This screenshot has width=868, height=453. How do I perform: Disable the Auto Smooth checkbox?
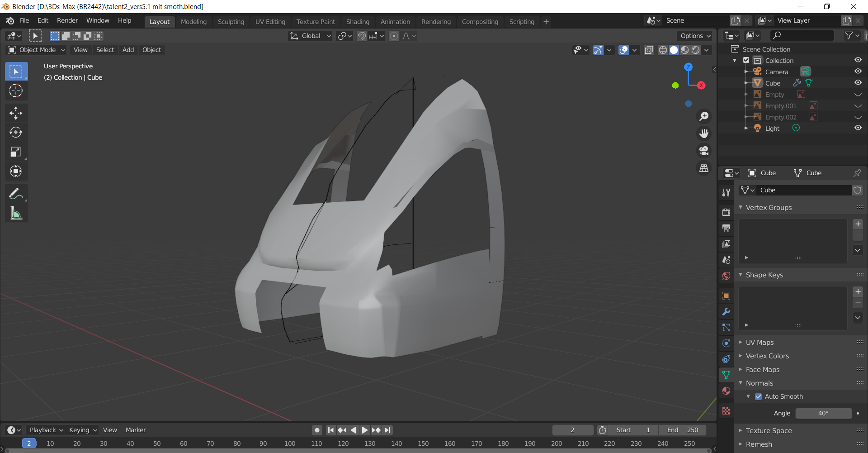pos(759,396)
